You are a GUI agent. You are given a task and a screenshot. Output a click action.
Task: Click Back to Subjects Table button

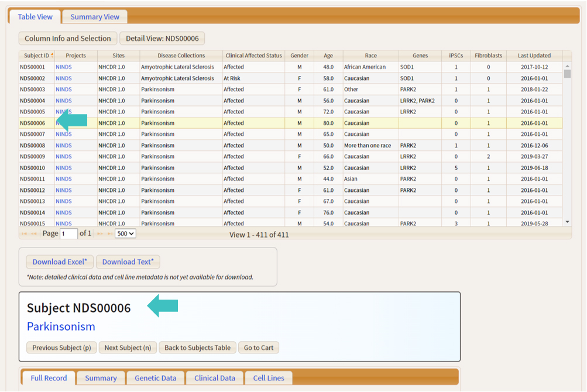click(x=198, y=348)
